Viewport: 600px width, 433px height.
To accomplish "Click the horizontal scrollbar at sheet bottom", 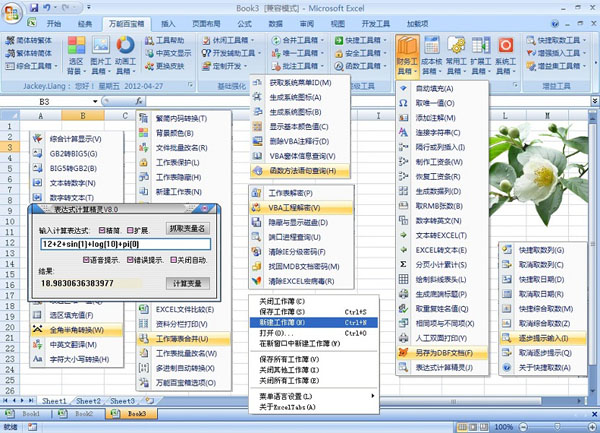I will click(x=453, y=401).
